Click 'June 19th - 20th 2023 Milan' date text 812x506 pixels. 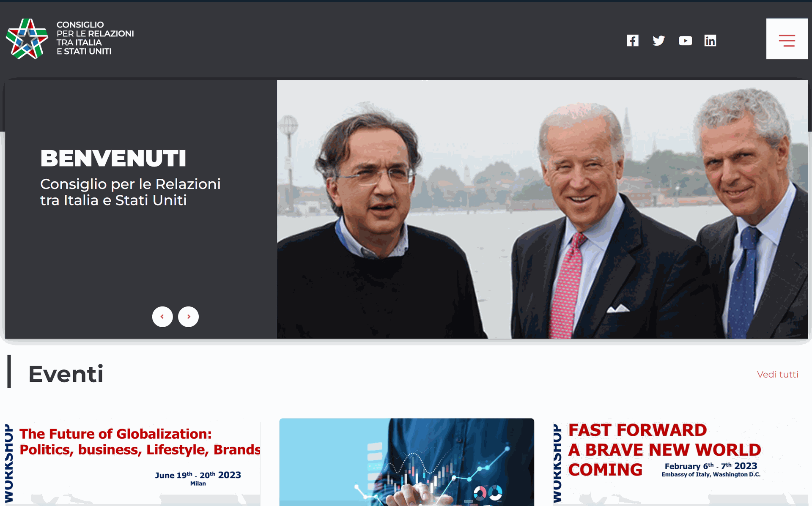(x=198, y=479)
